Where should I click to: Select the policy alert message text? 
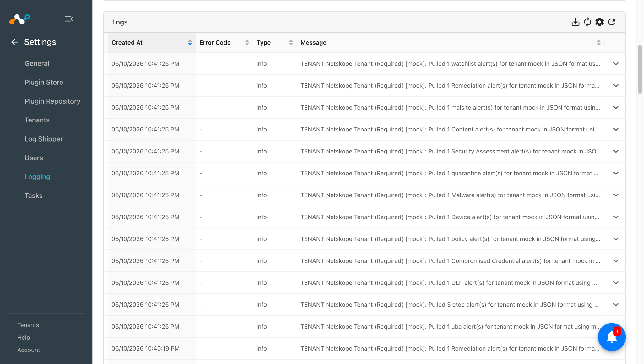(x=450, y=239)
